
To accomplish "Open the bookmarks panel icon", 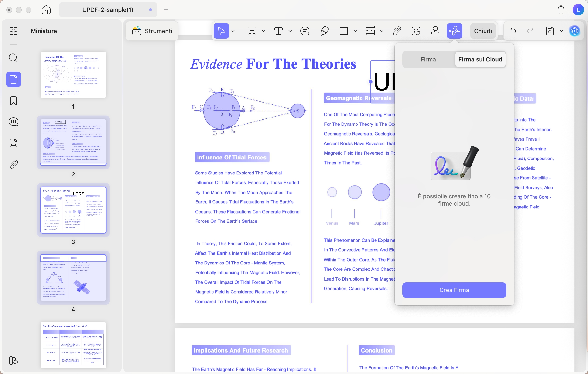I will tap(14, 101).
